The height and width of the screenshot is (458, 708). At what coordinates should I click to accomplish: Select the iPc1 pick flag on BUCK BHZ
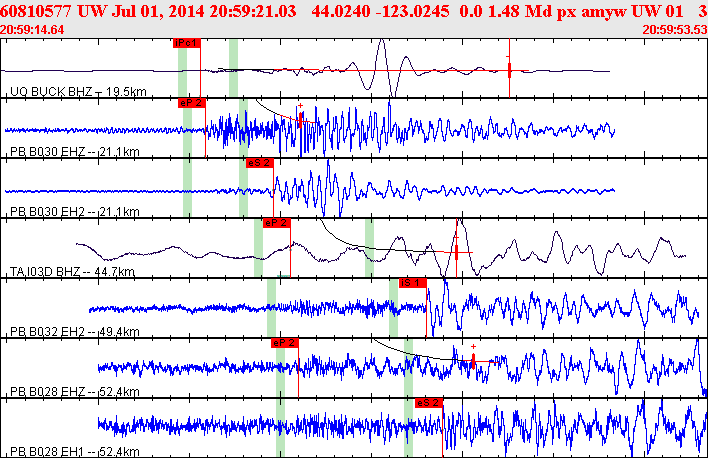(x=186, y=43)
